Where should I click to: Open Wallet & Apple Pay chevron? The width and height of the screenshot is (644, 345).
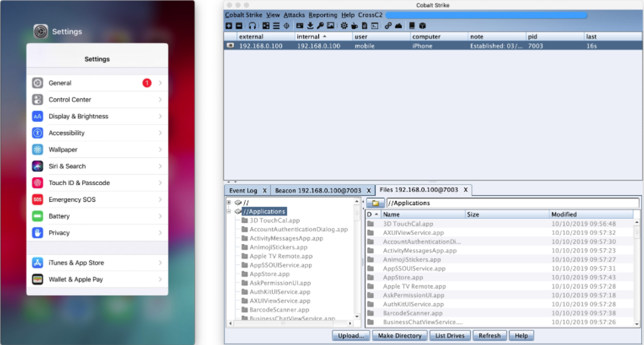(161, 279)
